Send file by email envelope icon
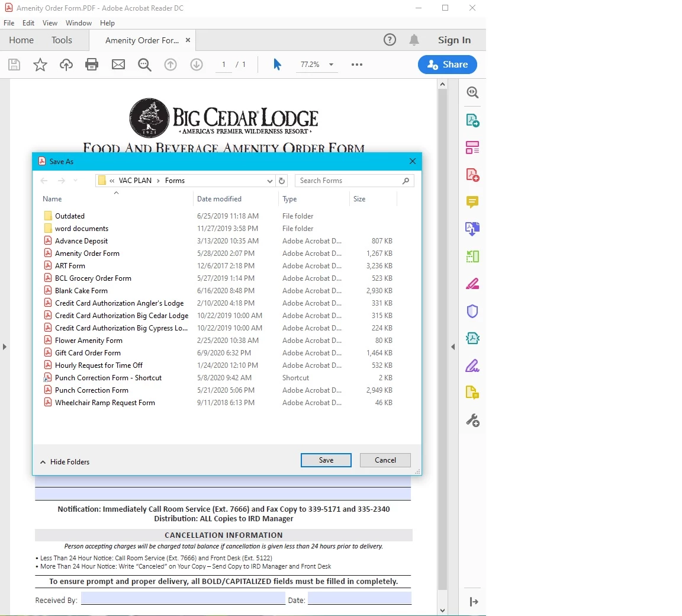682x616 pixels. tap(118, 65)
